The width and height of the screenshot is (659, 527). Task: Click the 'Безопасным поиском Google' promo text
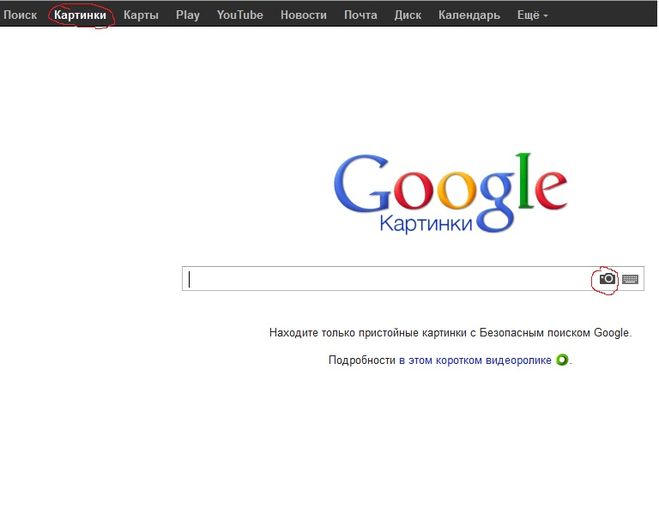[x=558, y=332]
